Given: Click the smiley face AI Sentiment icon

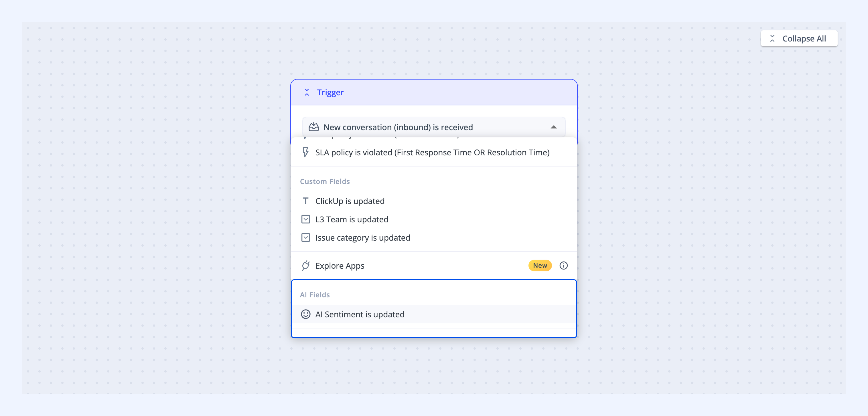Looking at the screenshot, I should (x=305, y=314).
